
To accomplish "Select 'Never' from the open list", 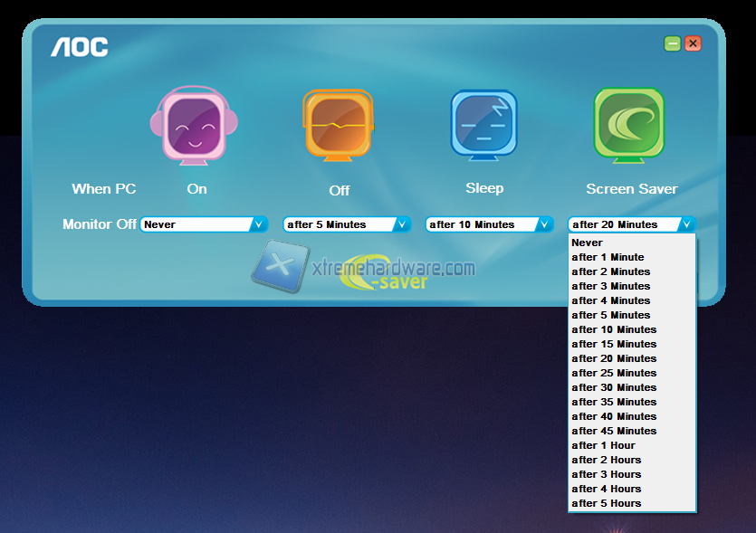I will (588, 243).
